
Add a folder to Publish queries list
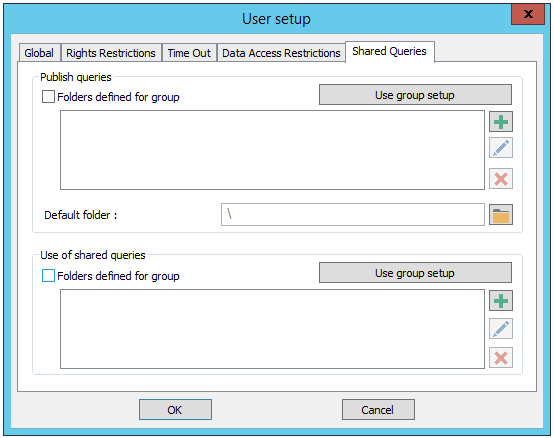point(501,122)
